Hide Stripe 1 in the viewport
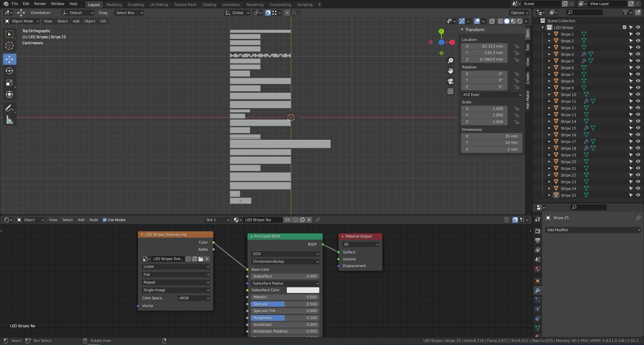 [x=638, y=34]
